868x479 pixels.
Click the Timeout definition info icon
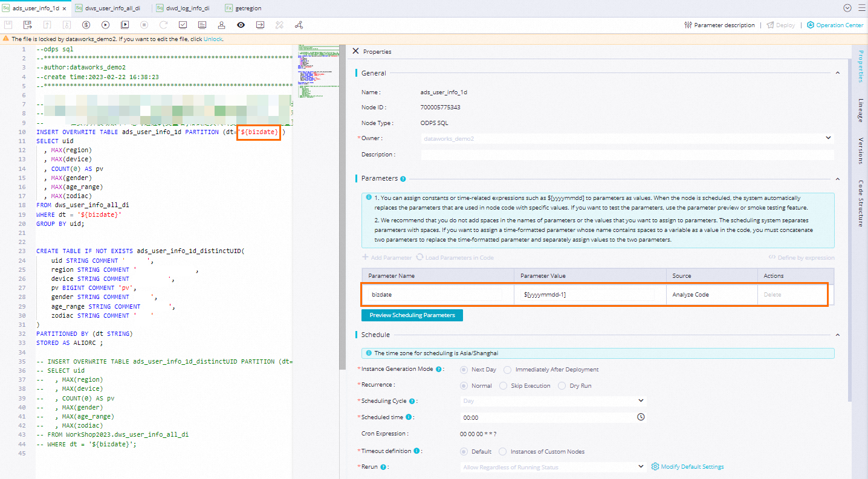[x=417, y=451]
